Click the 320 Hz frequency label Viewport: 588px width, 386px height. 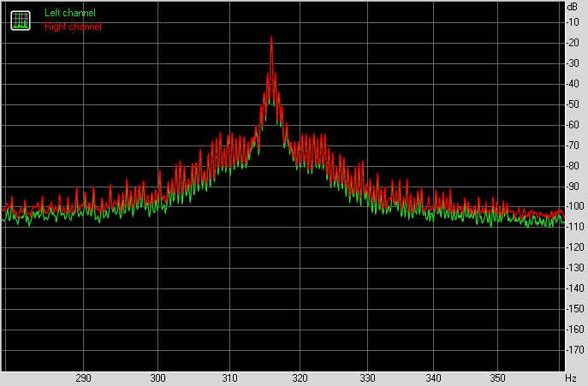click(300, 377)
